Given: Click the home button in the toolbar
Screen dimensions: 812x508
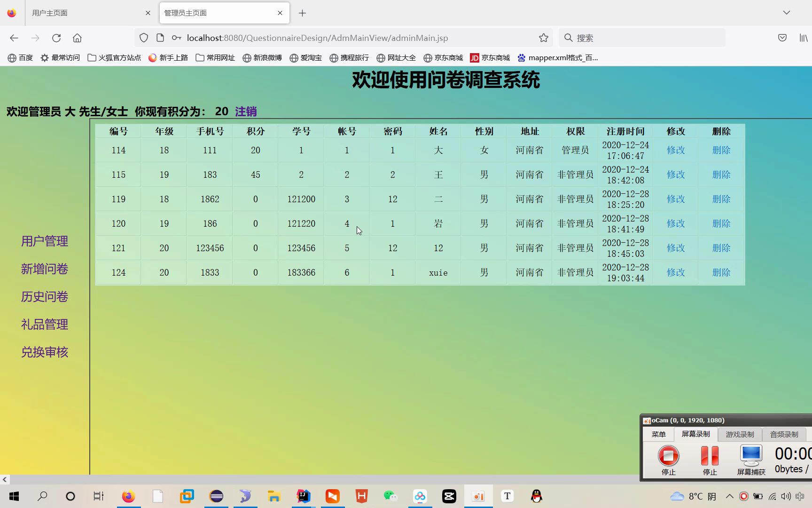Looking at the screenshot, I should pos(77,38).
